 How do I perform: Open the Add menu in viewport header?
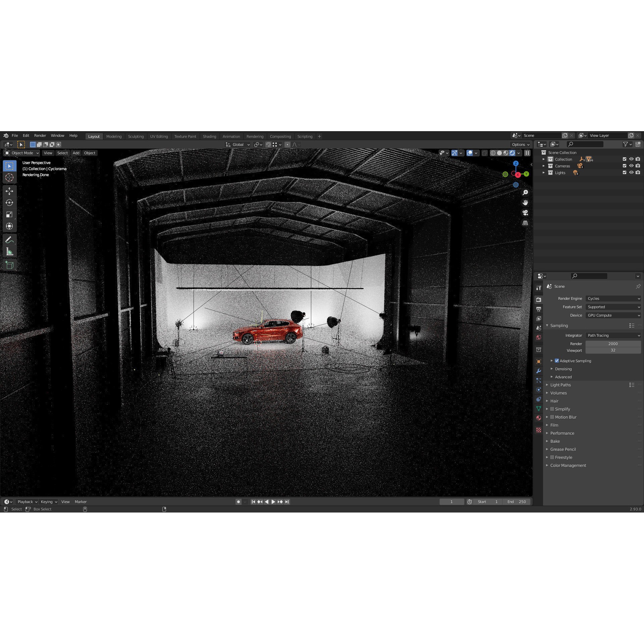[76, 153]
